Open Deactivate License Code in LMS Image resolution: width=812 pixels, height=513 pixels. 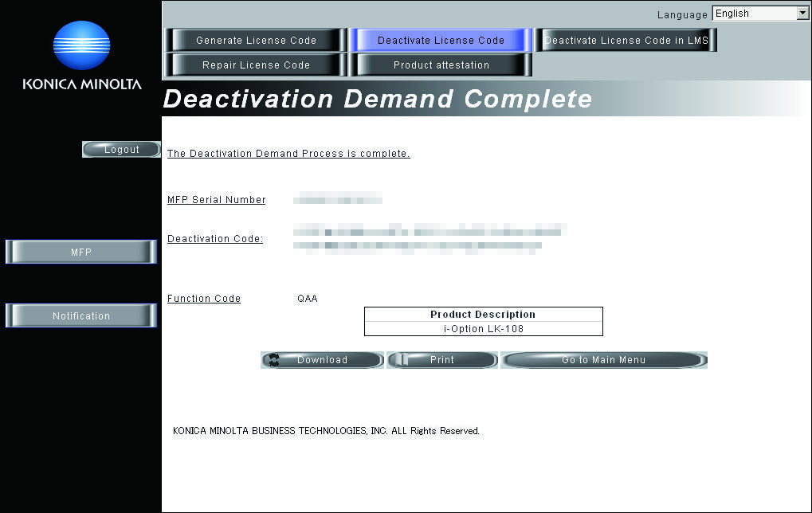tap(626, 41)
